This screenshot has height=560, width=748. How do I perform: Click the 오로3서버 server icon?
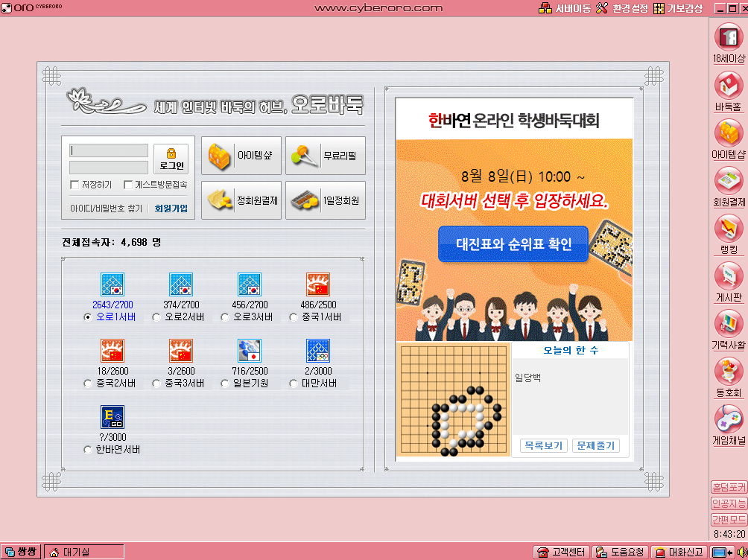[250, 284]
